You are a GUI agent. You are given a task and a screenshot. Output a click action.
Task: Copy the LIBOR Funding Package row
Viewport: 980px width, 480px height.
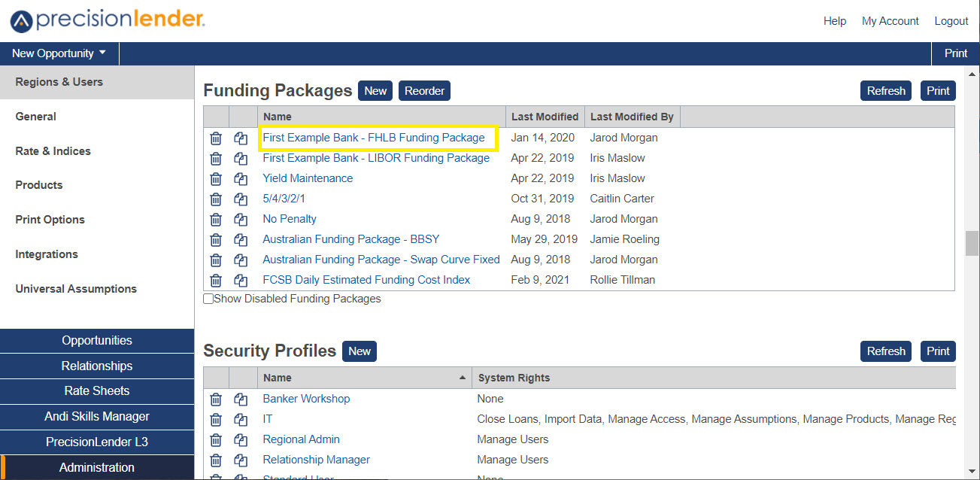pos(241,158)
